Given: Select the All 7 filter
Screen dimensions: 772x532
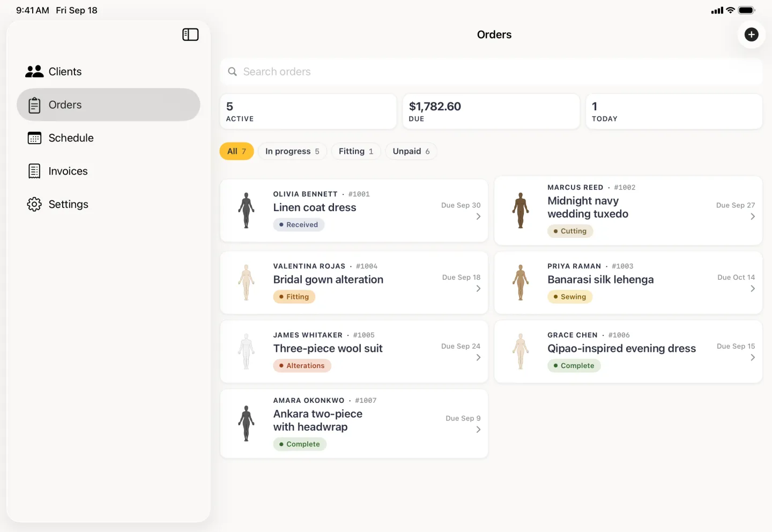Looking at the screenshot, I should coord(236,152).
